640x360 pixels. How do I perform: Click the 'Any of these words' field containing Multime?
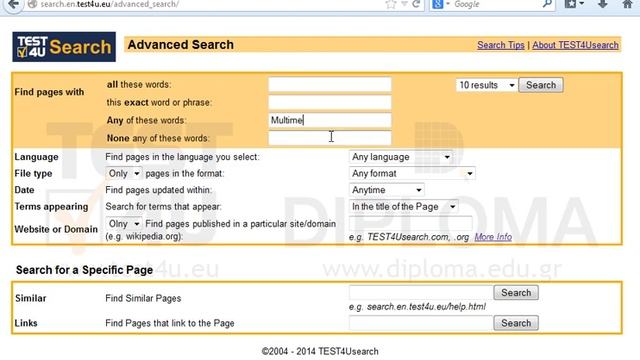[x=329, y=120]
